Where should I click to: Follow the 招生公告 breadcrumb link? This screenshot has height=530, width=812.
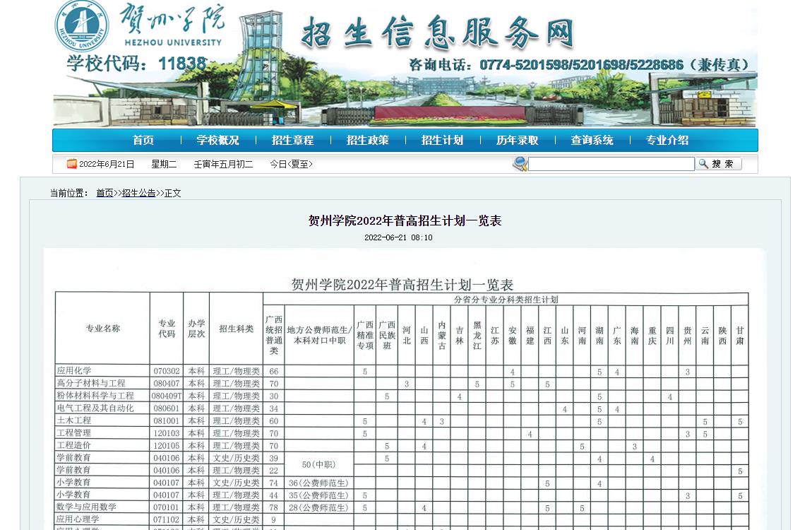coord(139,193)
